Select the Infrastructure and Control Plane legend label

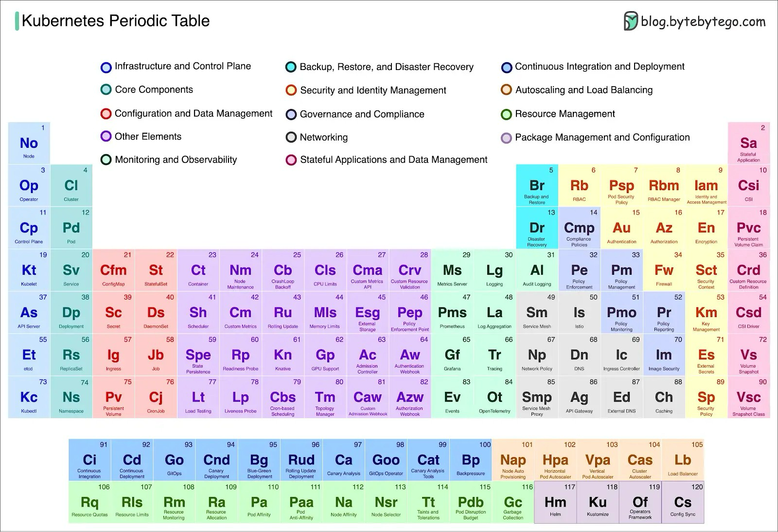tap(183, 66)
